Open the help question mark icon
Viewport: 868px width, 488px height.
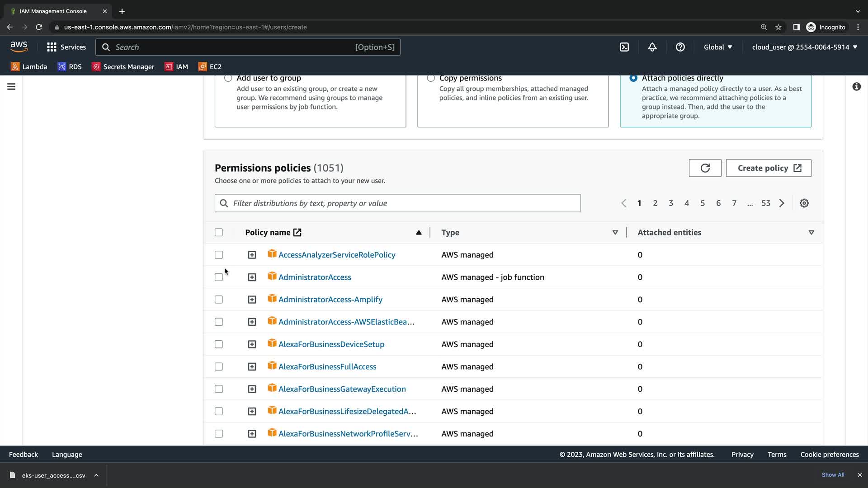pyautogui.click(x=680, y=47)
